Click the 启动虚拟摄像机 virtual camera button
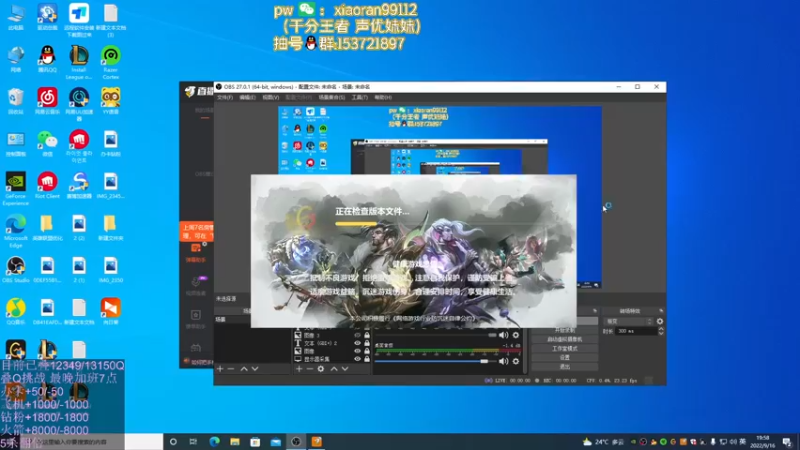Image resolution: width=800 pixels, height=450 pixels. click(565, 339)
